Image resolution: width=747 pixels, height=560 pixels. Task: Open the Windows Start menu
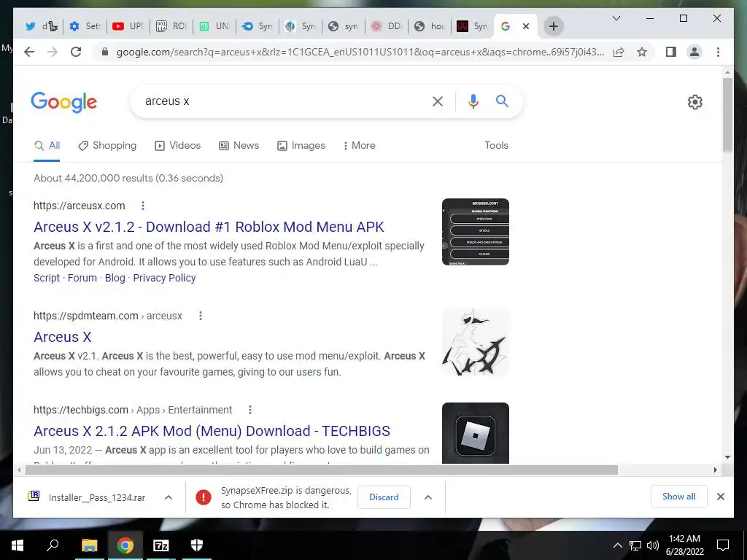(18, 545)
